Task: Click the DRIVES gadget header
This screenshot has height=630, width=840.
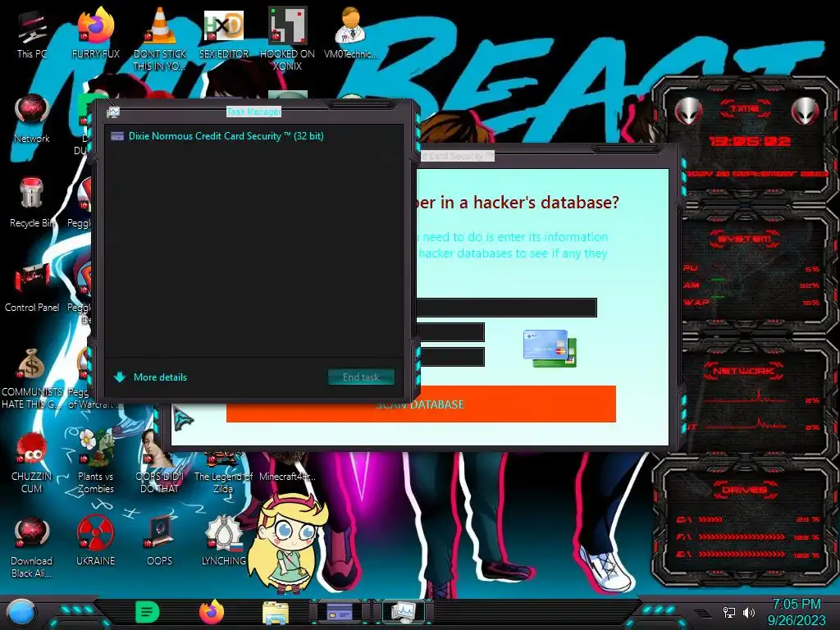Action: tap(745, 490)
